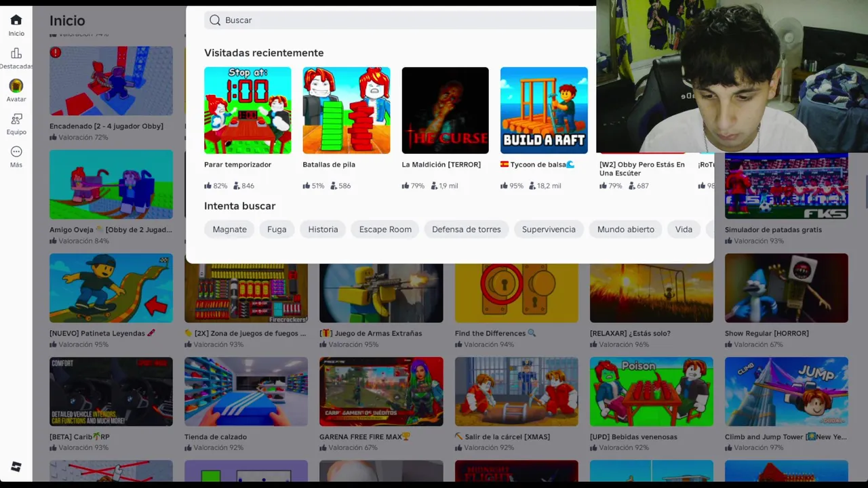Select the Vida suggestion chip
This screenshot has height=488, width=868.
point(684,229)
